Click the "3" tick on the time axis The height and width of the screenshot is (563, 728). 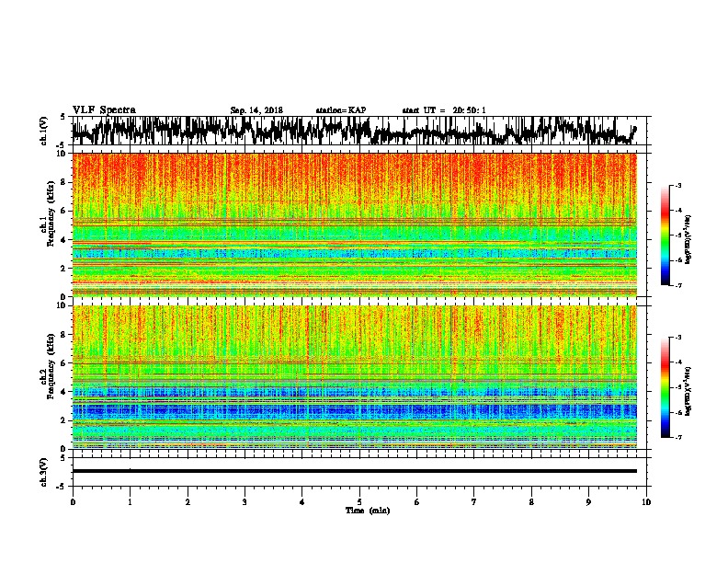[245, 502]
